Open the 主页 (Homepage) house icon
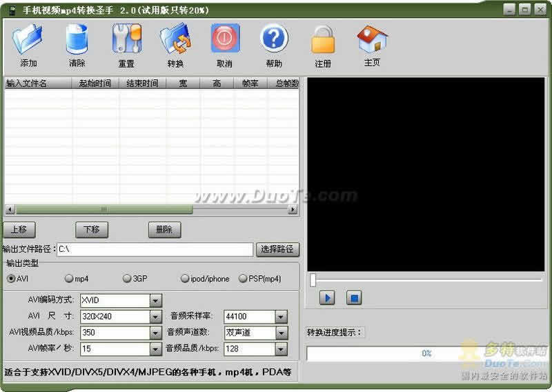The width and height of the screenshot is (552, 392). [372, 39]
